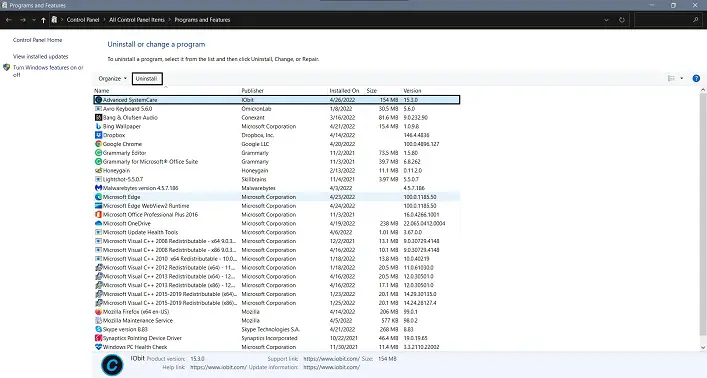707x378 pixels.
Task: Open the IObit Support link URL
Action: click(331, 359)
